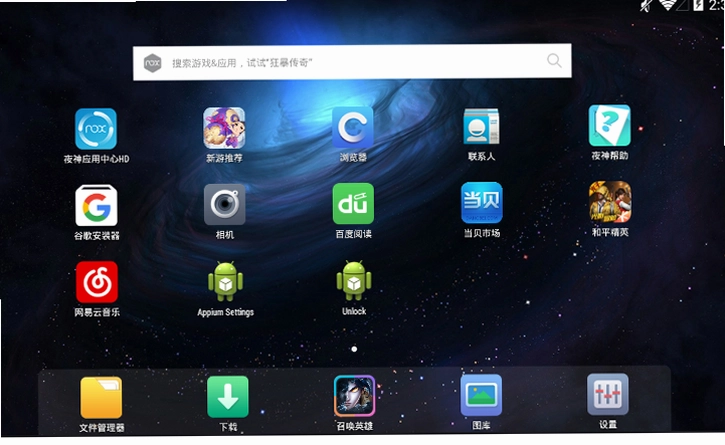Viewport: 725px width, 445px height.
Task: Focus the game and app search field
Action: 352,62
